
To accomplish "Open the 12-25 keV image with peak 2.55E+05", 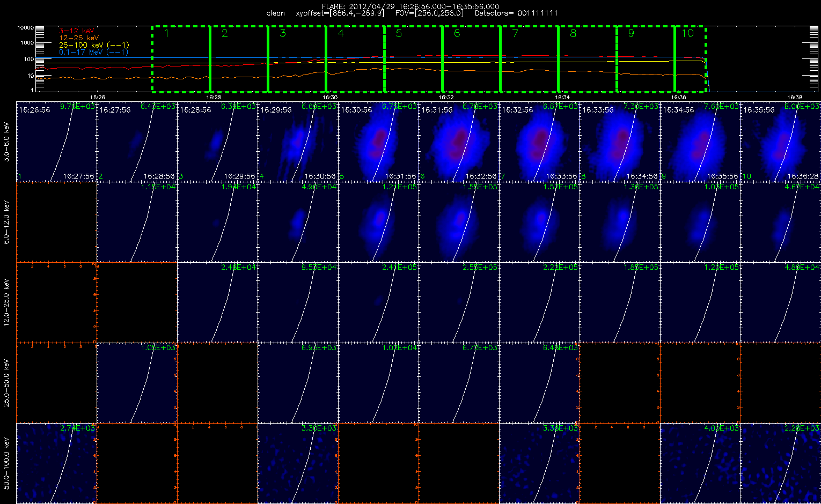I will [x=459, y=302].
